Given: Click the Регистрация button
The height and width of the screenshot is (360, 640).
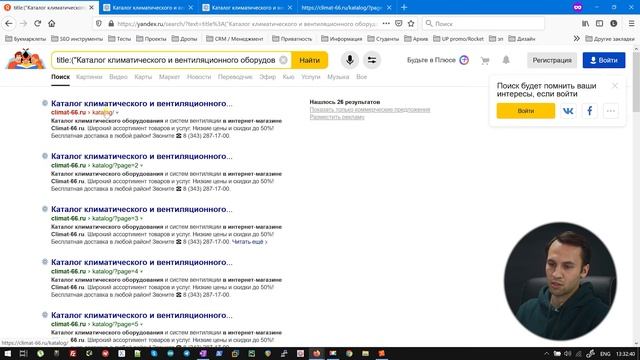Looking at the screenshot, I should pyautogui.click(x=552, y=60).
